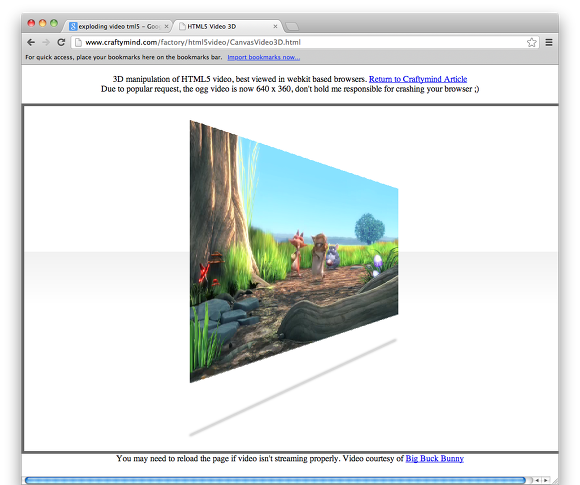Click the yellow minimize window button
This screenshot has height=485, width=580.
43,23
